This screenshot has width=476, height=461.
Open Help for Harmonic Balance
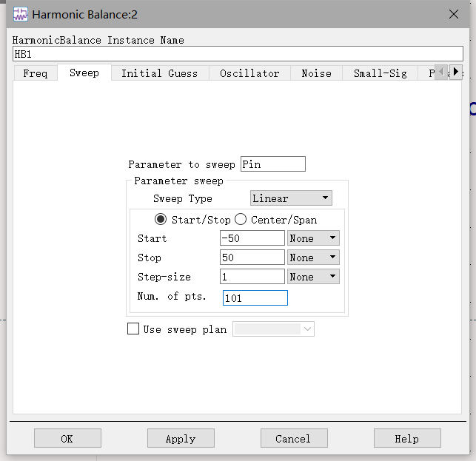407,438
